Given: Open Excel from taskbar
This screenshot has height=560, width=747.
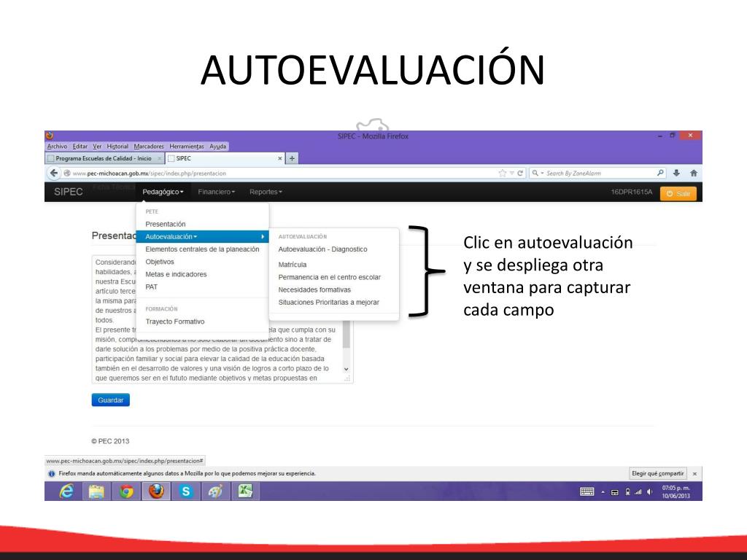Looking at the screenshot, I should point(245,491).
